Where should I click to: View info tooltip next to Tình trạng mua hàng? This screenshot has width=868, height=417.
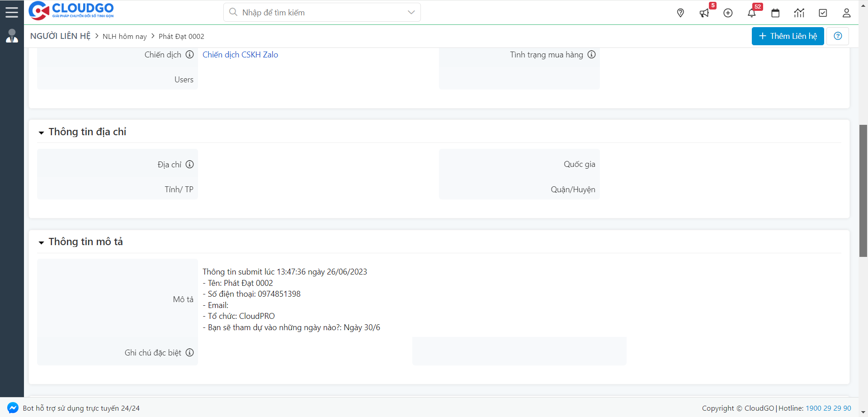click(x=592, y=54)
